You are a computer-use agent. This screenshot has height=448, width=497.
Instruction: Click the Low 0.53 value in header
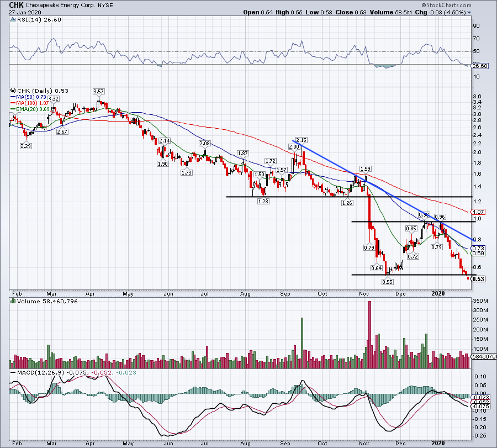coord(319,12)
